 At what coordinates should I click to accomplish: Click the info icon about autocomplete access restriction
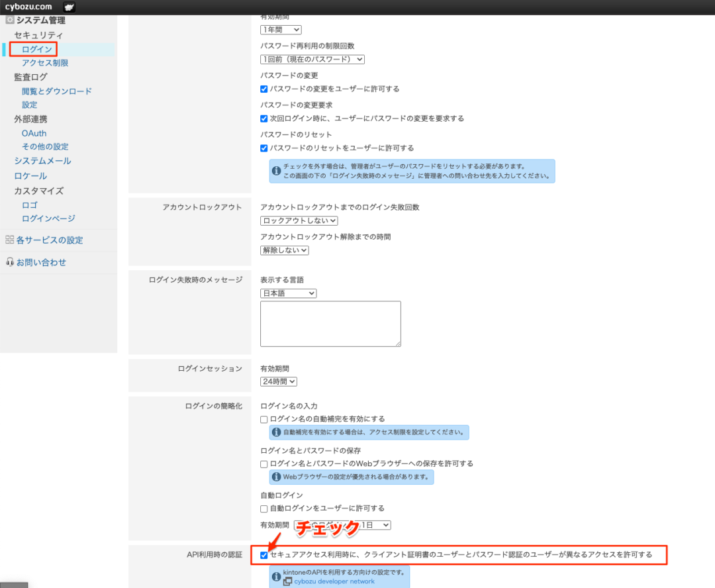(276, 432)
